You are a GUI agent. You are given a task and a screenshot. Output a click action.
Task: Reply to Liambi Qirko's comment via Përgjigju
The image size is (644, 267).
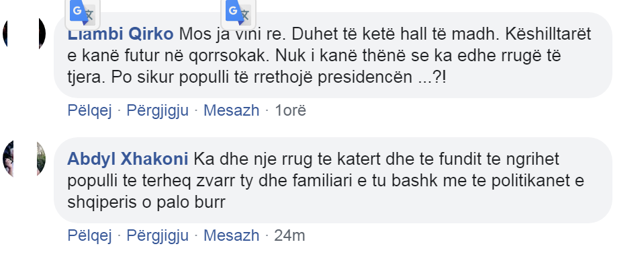pyautogui.click(x=157, y=111)
